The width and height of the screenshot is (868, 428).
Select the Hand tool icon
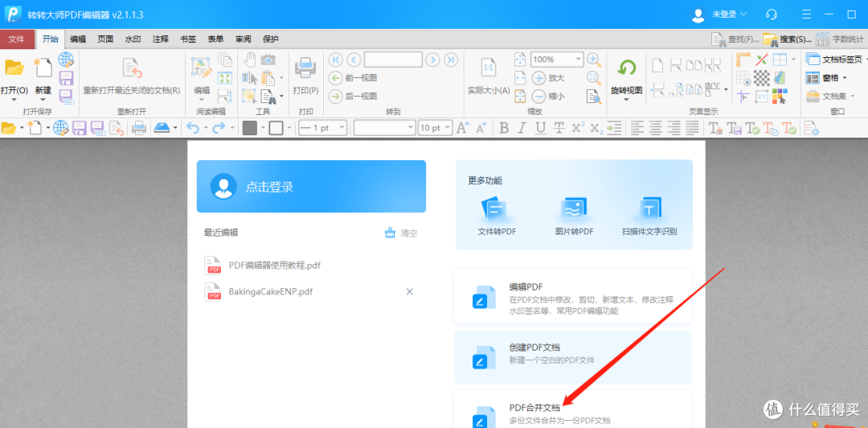click(x=250, y=60)
